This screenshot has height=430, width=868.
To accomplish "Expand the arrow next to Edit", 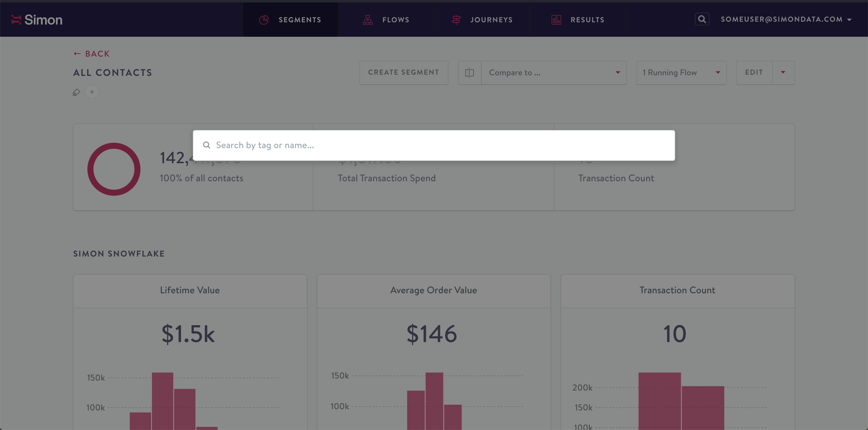I will 783,72.
